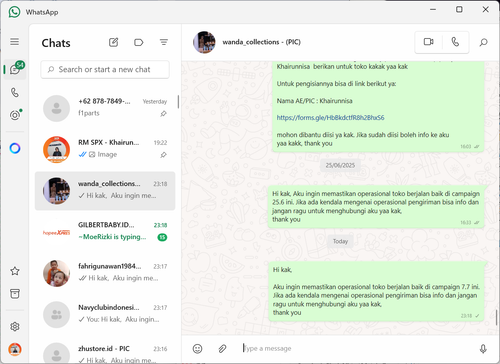Open the GILBERTBABY.ID chat
The image size is (500, 364).
click(105, 232)
